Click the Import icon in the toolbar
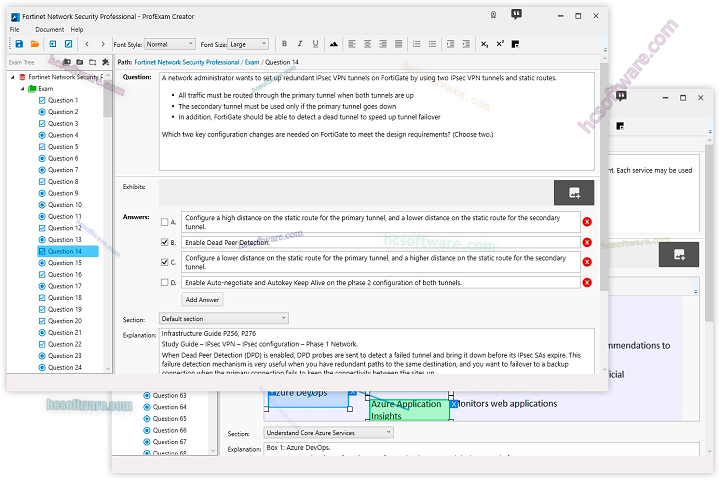This screenshot has height=480, width=720. [53, 44]
